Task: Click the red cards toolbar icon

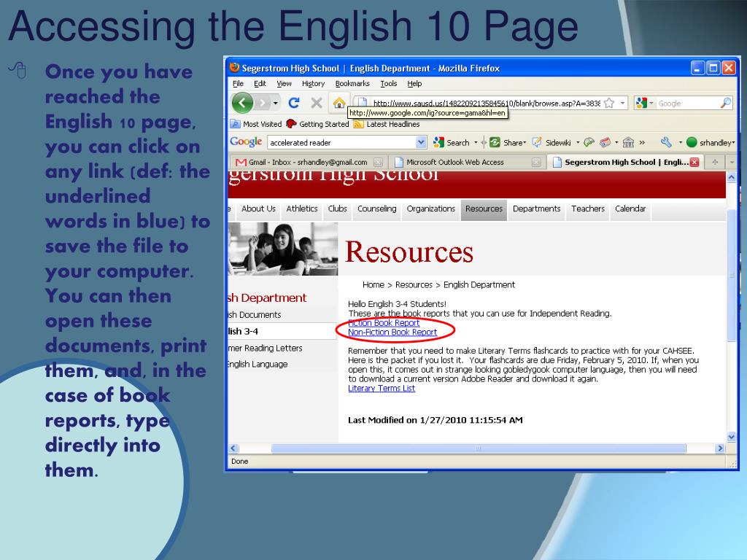Action: click(x=605, y=142)
